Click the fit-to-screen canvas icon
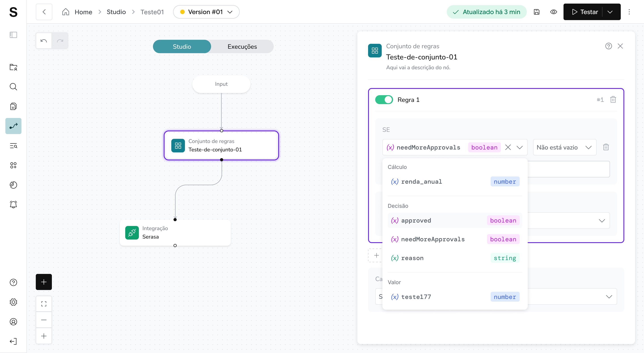 [44, 304]
